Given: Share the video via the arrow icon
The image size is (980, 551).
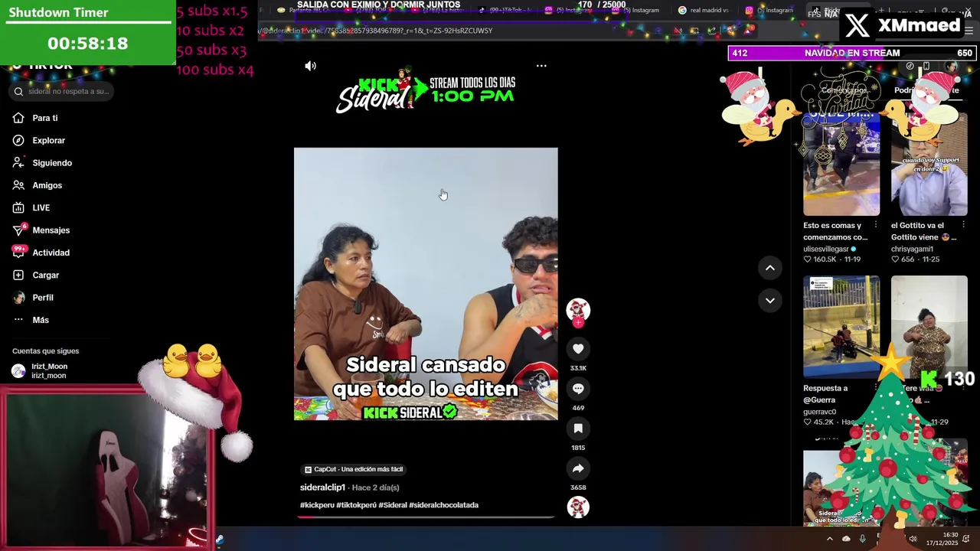Looking at the screenshot, I should coord(578,468).
